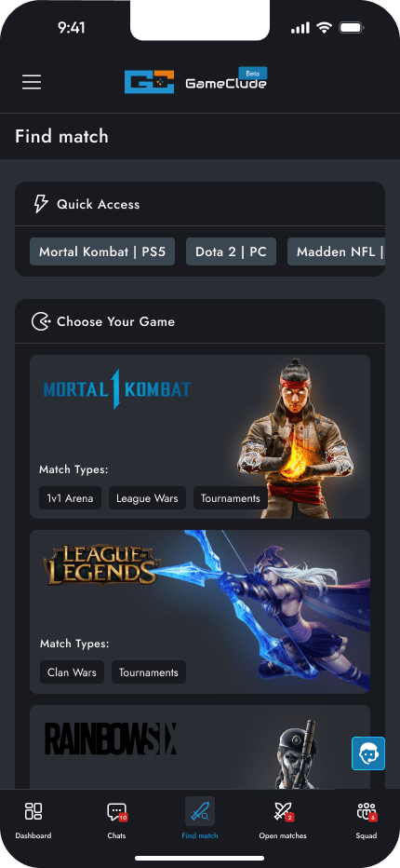This screenshot has width=400, height=868.
Task: Open the Rainbow Six game card
Action: (x=200, y=747)
